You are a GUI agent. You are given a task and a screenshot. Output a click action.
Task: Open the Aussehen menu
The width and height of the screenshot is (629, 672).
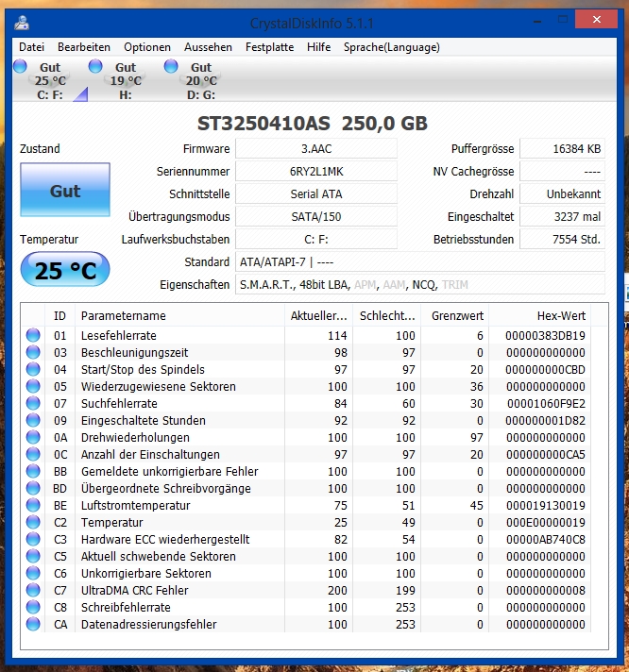click(208, 47)
